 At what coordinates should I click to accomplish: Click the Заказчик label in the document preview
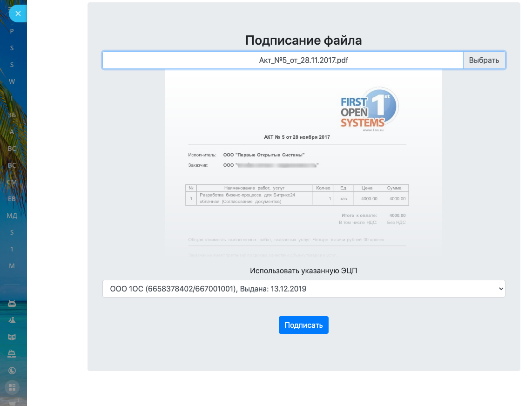(198, 165)
